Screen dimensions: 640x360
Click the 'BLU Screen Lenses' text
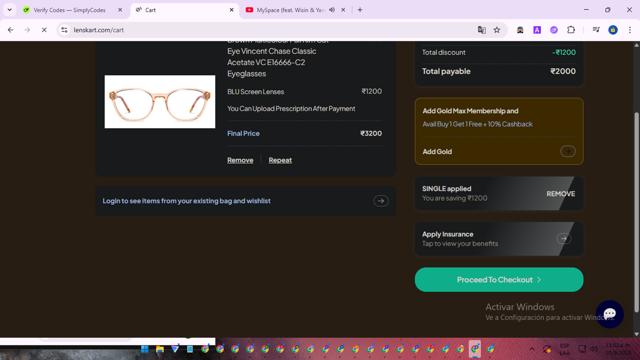coord(256,92)
